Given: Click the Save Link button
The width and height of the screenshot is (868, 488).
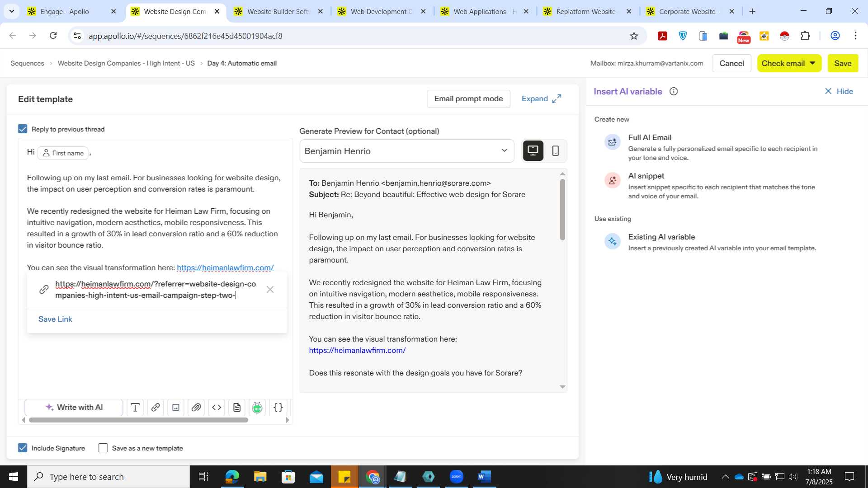Looking at the screenshot, I should 55,319.
